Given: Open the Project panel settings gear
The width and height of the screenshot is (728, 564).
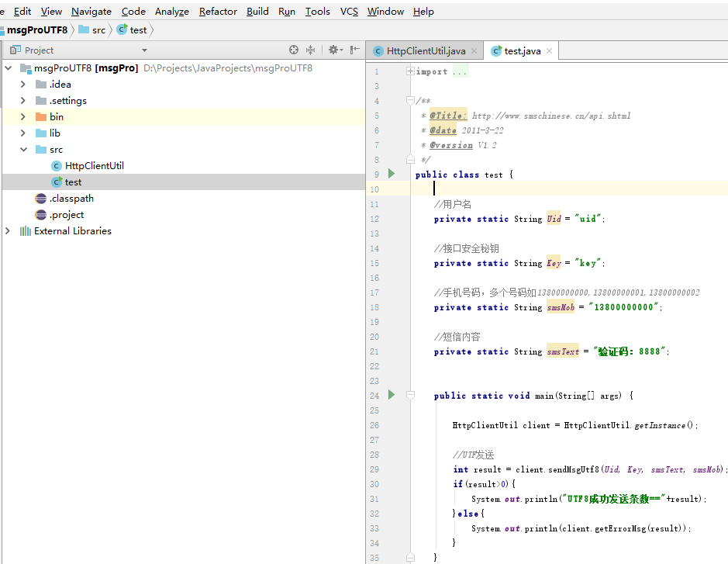Looking at the screenshot, I should 335,50.
